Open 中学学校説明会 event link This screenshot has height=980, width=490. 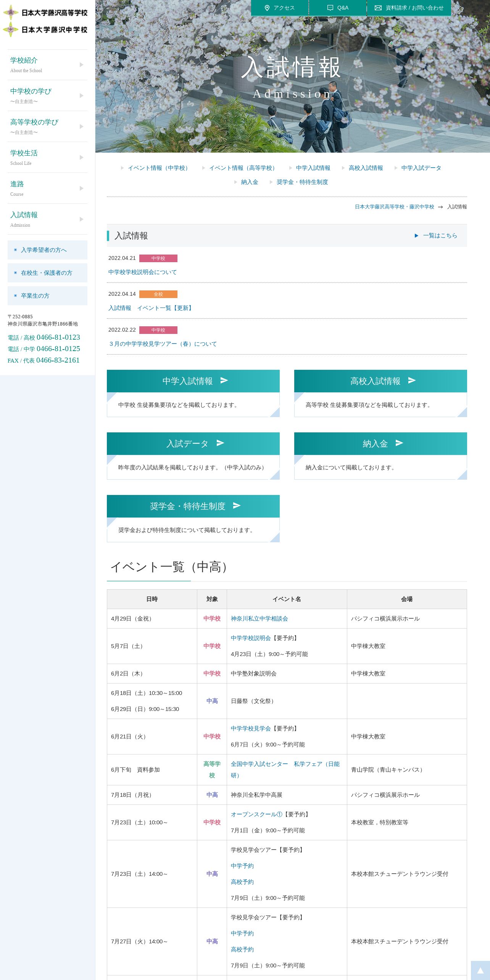(251, 638)
